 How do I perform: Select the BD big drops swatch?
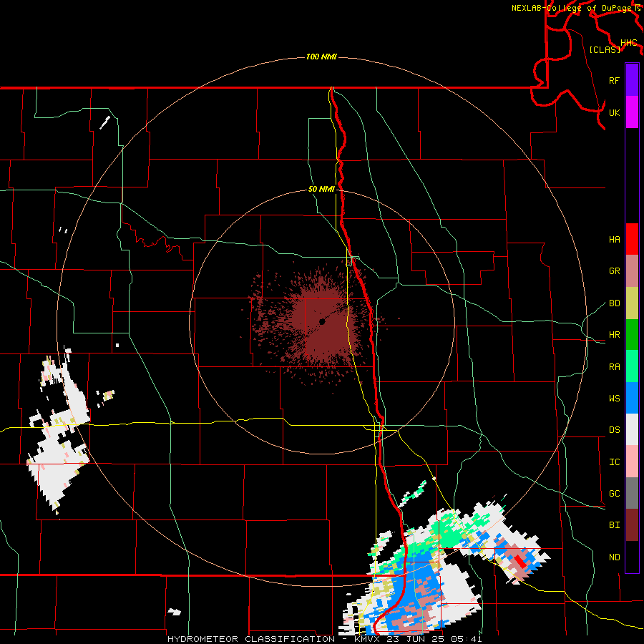pyautogui.click(x=632, y=303)
